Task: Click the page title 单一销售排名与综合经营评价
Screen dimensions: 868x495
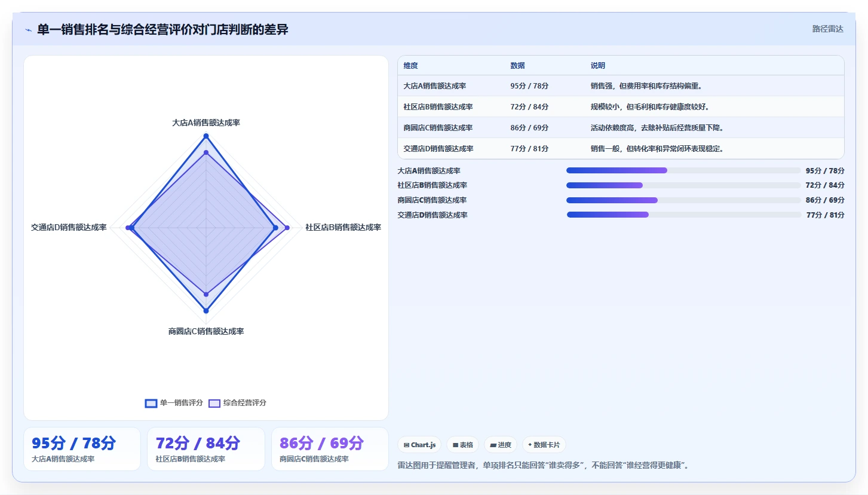Action: [x=162, y=29]
